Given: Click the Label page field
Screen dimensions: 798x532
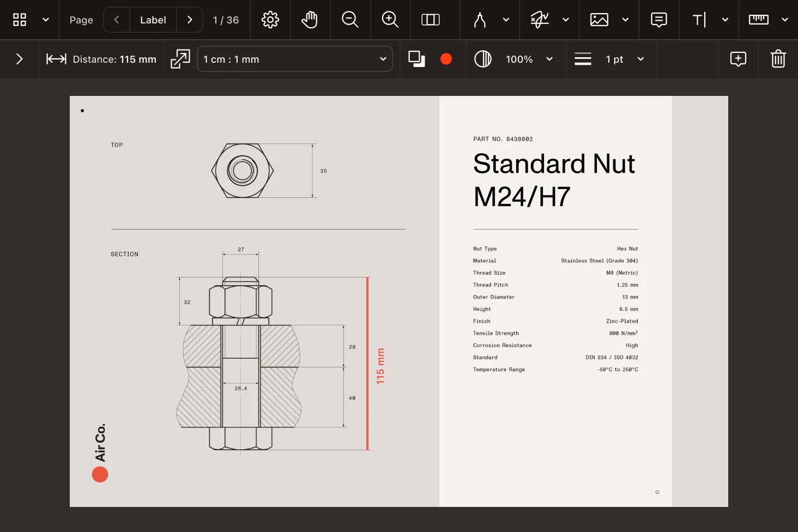Looking at the screenshot, I should pos(153,20).
